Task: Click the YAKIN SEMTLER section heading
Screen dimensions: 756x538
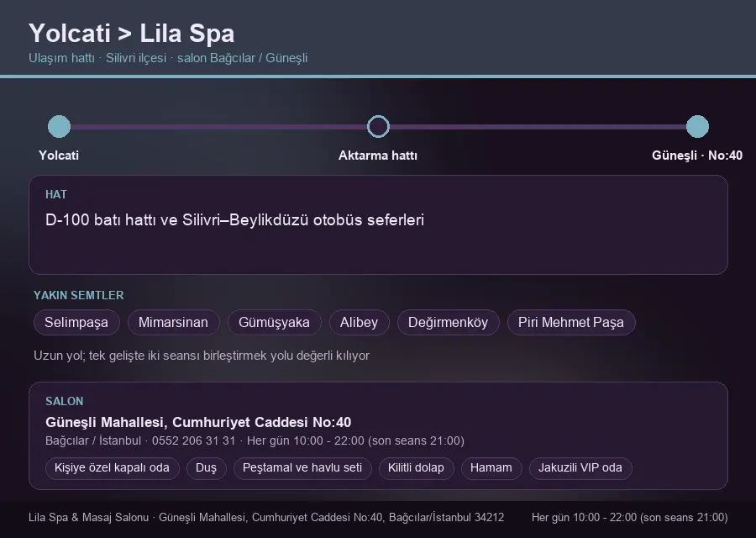Action: [x=79, y=295]
